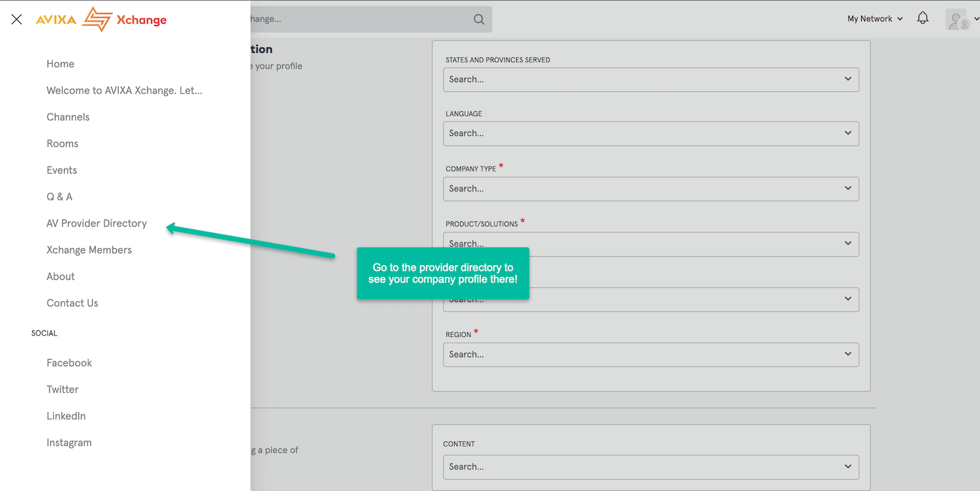
Task: Close the side navigation menu
Action: click(17, 20)
